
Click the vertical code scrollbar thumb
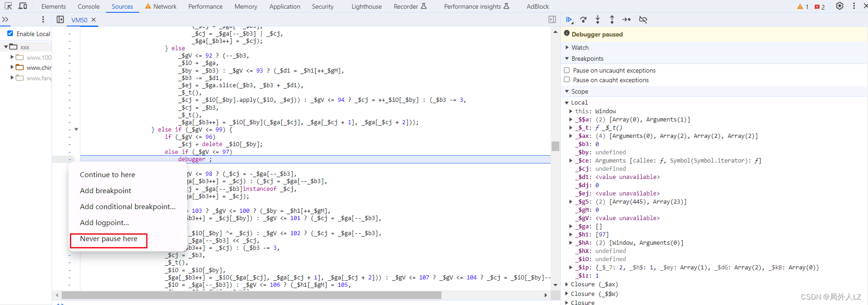click(x=555, y=146)
